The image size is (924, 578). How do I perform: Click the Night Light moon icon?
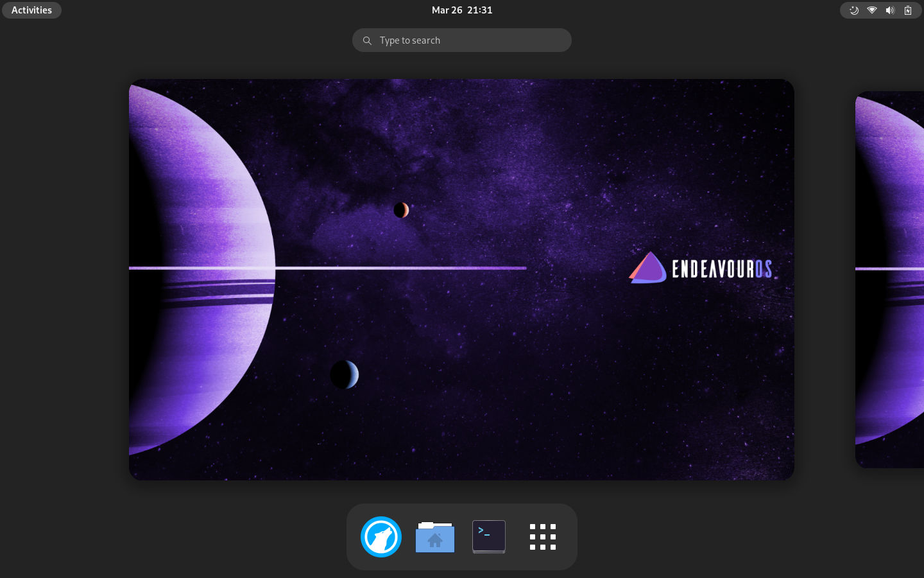(854, 10)
